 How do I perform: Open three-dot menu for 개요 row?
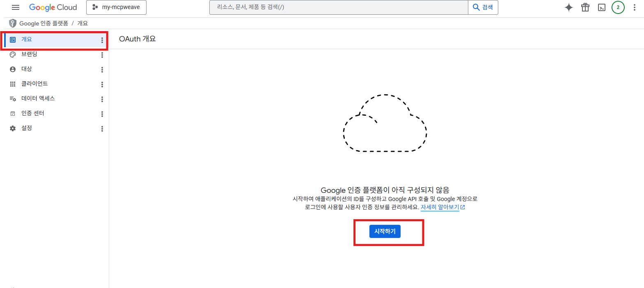102,40
